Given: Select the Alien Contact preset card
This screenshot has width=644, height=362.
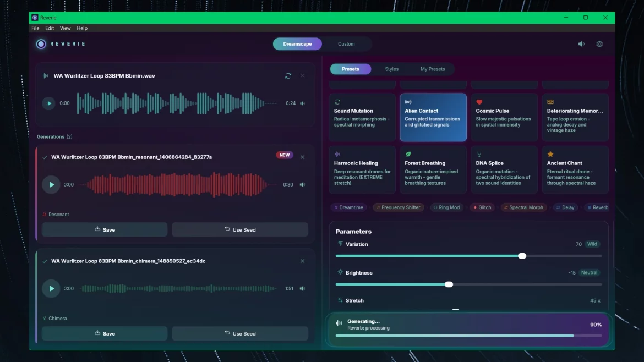Looking at the screenshot, I should click(x=433, y=117).
